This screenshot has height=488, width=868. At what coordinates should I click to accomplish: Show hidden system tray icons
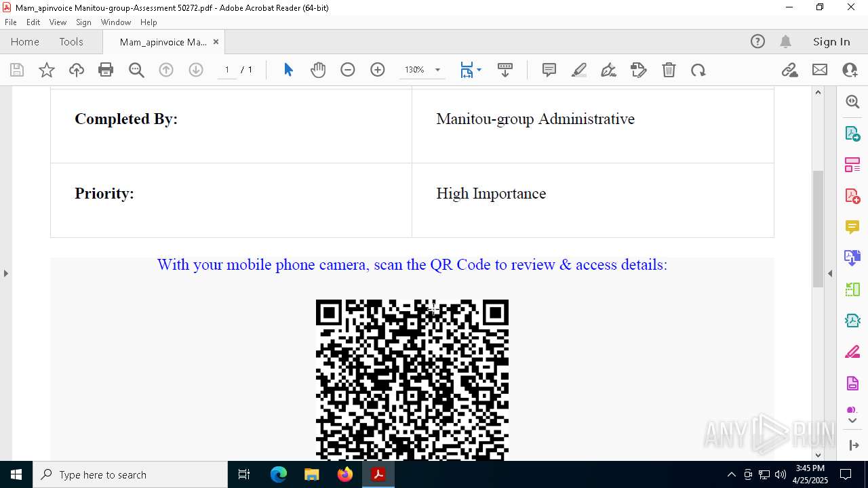click(731, 474)
